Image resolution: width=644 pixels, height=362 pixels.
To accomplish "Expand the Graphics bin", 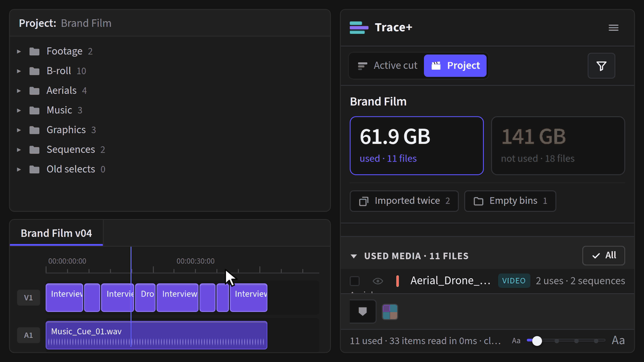I will pyautogui.click(x=19, y=130).
